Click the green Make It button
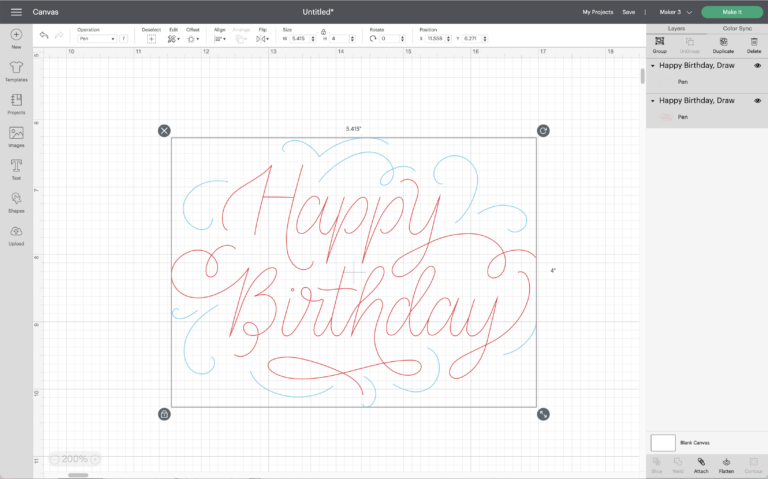 (732, 12)
